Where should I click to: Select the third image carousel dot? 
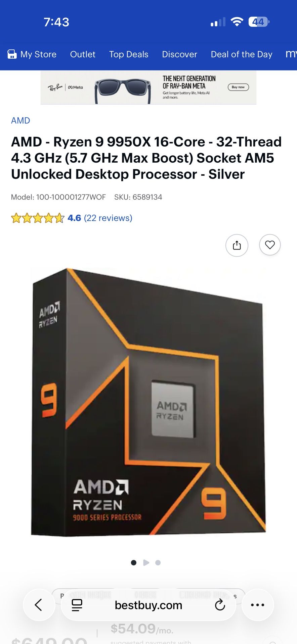158,562
